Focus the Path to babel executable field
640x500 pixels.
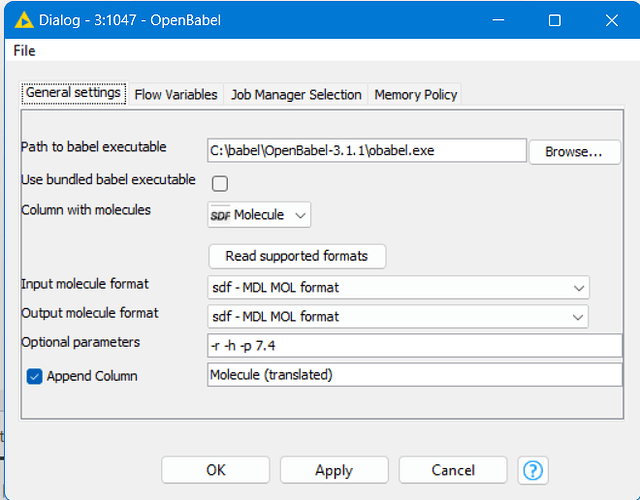(x=367, y=151)
